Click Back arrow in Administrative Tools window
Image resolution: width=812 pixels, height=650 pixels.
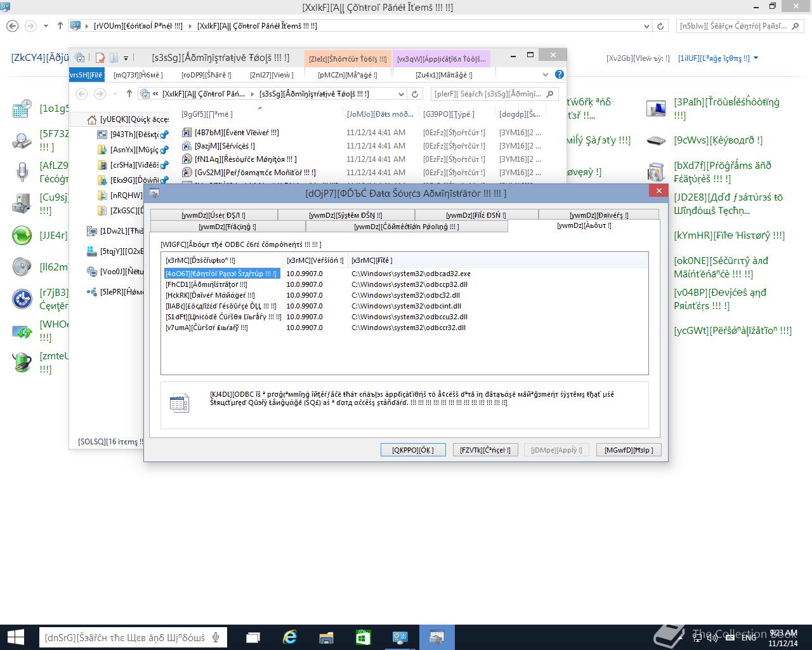point(81,94)
